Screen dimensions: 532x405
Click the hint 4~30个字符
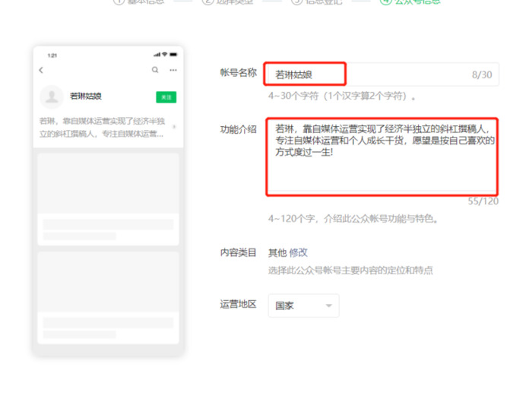click(x=342, y=96)
